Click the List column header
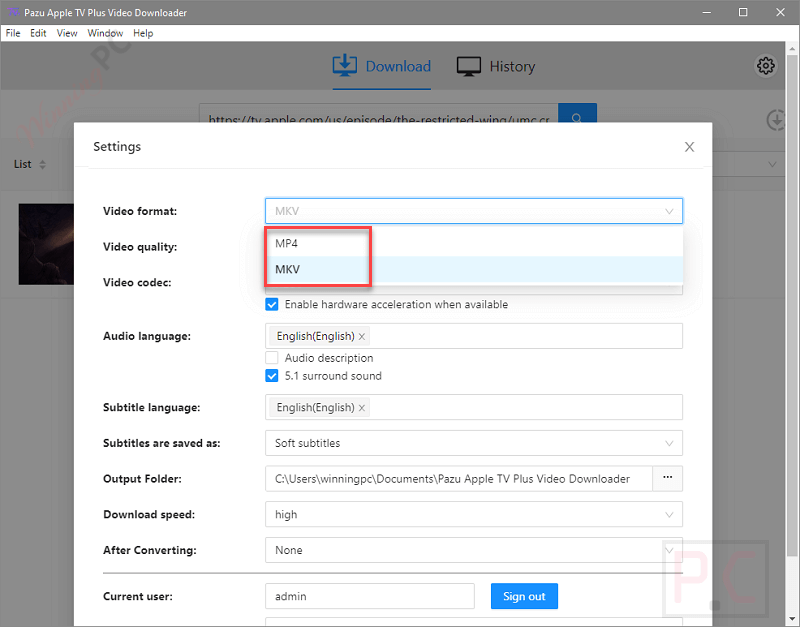 [x=22, y=164]
